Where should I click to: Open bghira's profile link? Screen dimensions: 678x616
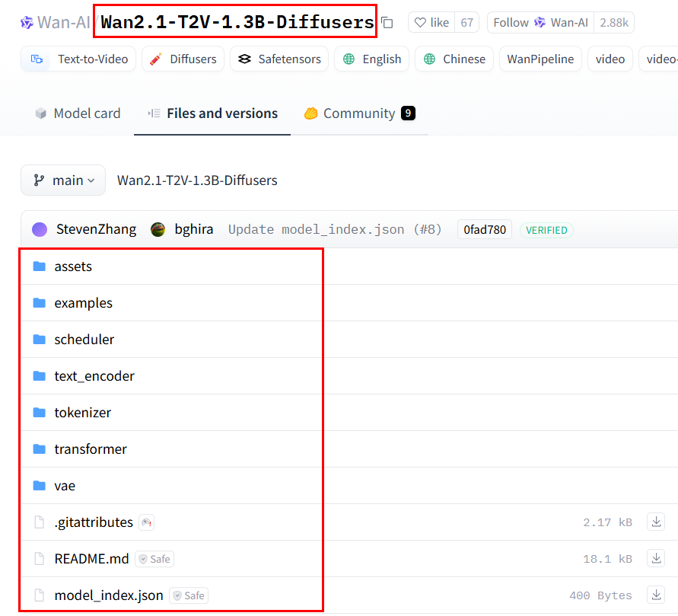(194, 229)
